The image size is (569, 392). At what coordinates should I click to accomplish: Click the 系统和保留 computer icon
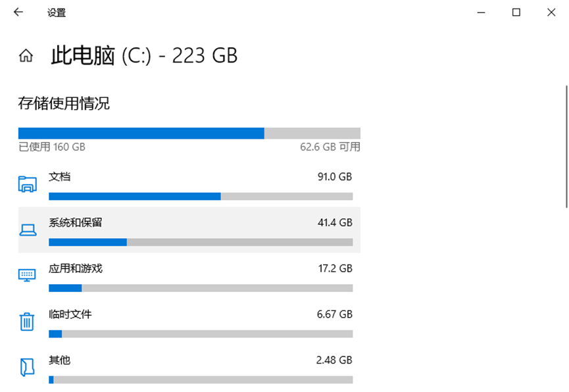pos(27,230)
